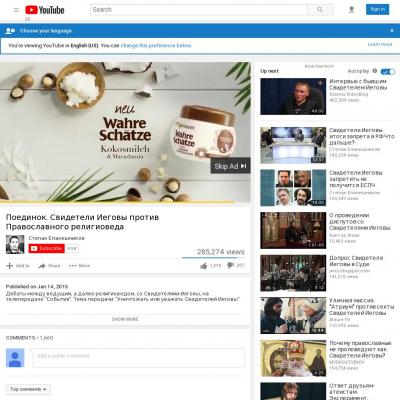
Task: Click the Sign in button
Action: (x=377, y=9)
